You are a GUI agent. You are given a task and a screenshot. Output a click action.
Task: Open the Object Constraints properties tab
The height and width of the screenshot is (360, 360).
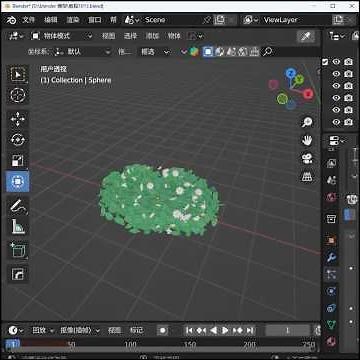[331, 308]
